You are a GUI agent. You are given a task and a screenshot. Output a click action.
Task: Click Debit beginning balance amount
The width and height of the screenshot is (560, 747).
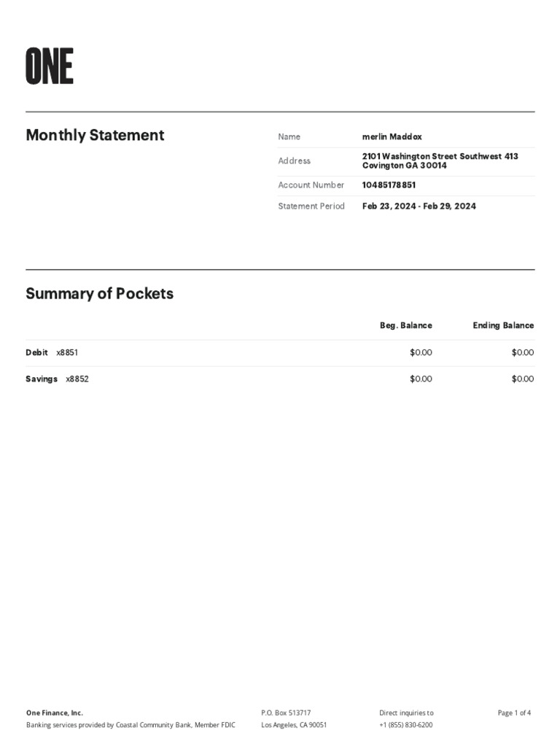click(421, 352)
